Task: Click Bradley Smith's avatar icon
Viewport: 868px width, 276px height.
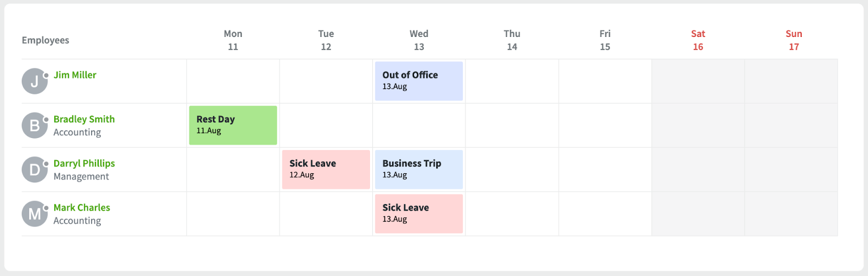Action: click(35, 126)
